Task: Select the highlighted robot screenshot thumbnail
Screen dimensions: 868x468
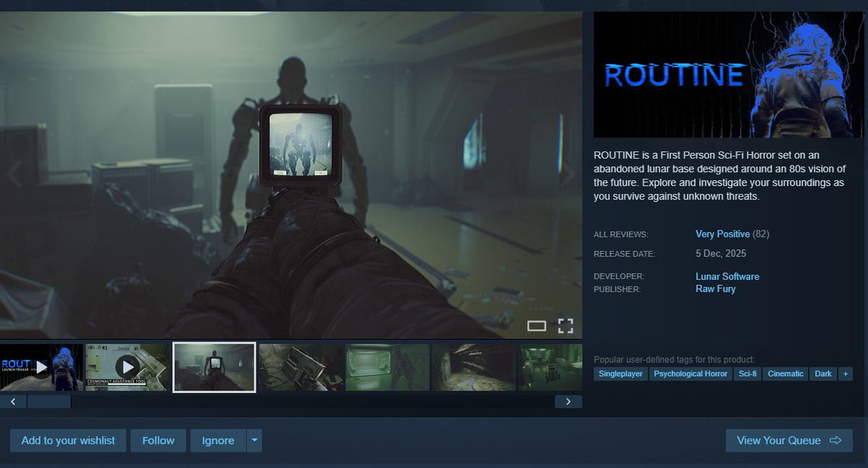Action: (214, 367)
